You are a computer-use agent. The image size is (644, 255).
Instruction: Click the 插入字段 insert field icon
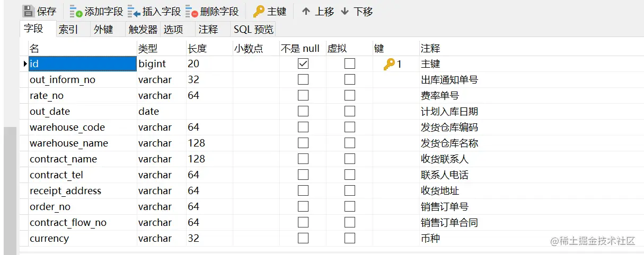point(134,11)
